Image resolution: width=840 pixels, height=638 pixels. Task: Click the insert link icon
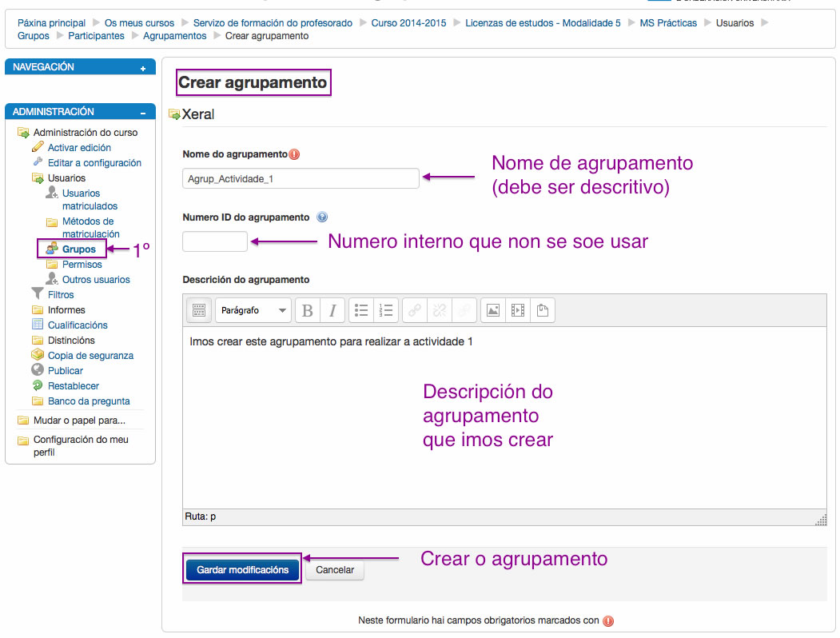[x=413, y=310]
